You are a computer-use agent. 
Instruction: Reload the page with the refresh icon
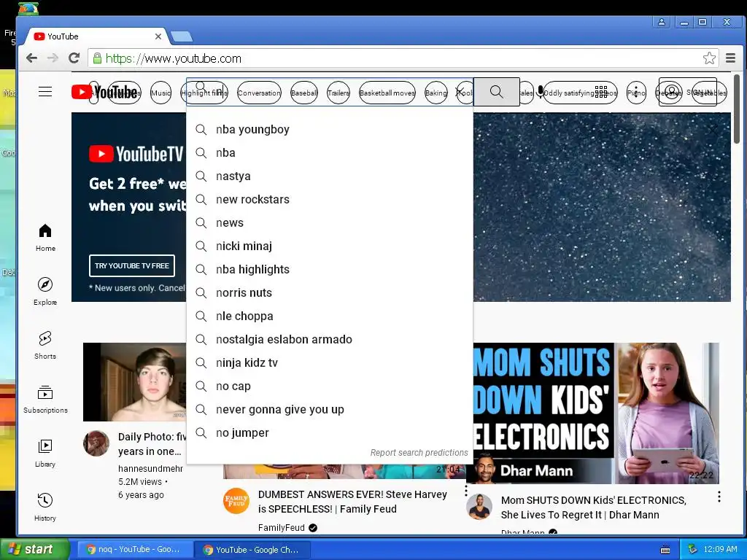[74, 58]
